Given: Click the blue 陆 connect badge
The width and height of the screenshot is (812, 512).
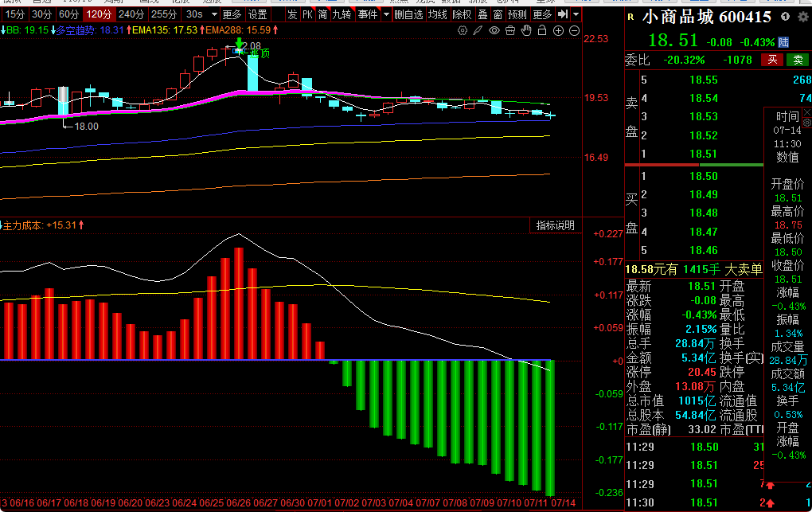Looking at the screenshot, I should 783,42.
